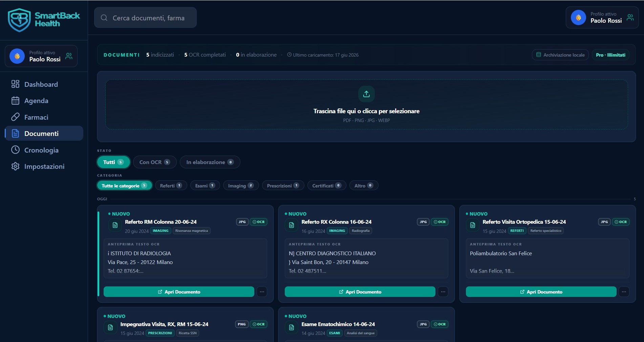Screen dimensions: 644x342
Task: Click Paolo Rossi avatar in sidebar profile card
Action: (x=17, y=56)
